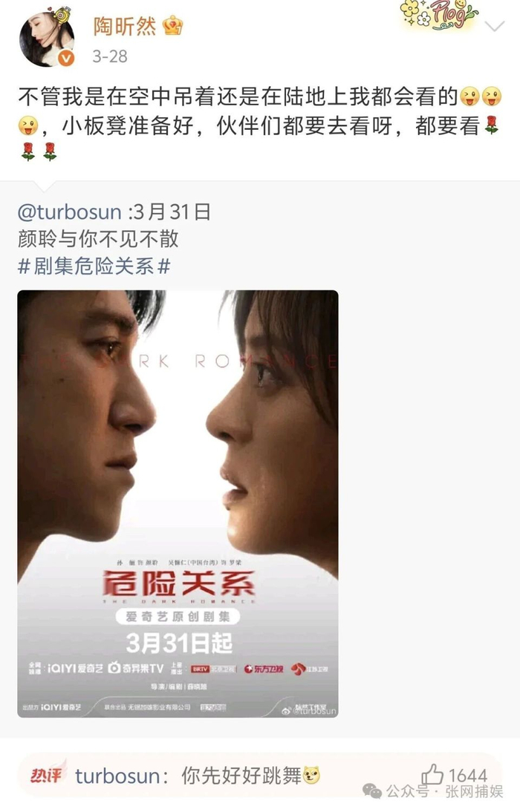Screen dimensions: 520x812
Task: Tap the WeChat logo in watermark
Action: (371, 790)
